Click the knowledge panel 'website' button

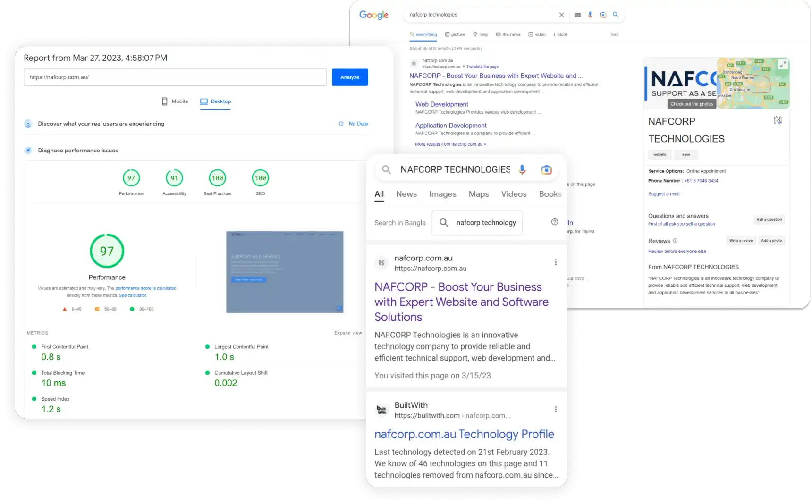pos(660,155)
